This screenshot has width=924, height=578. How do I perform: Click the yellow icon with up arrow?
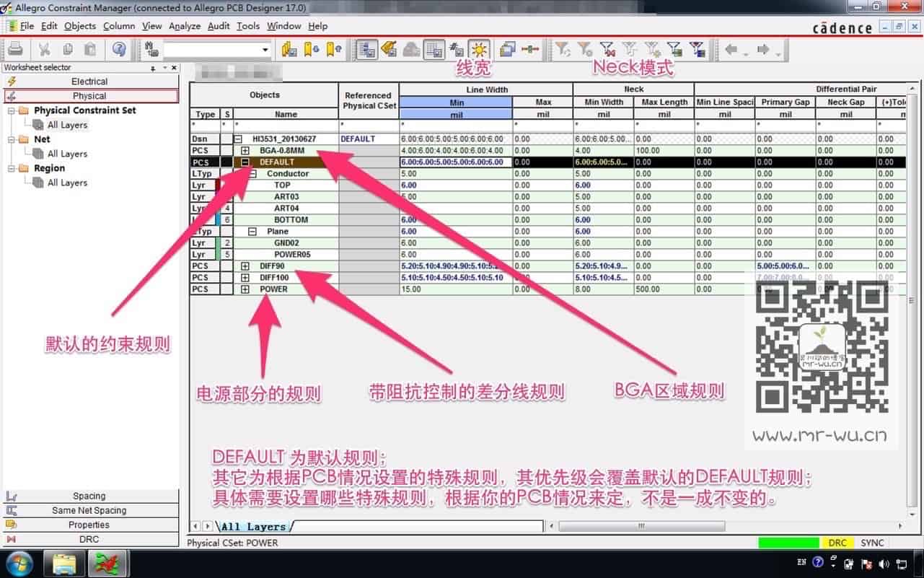tap(334, 49)
